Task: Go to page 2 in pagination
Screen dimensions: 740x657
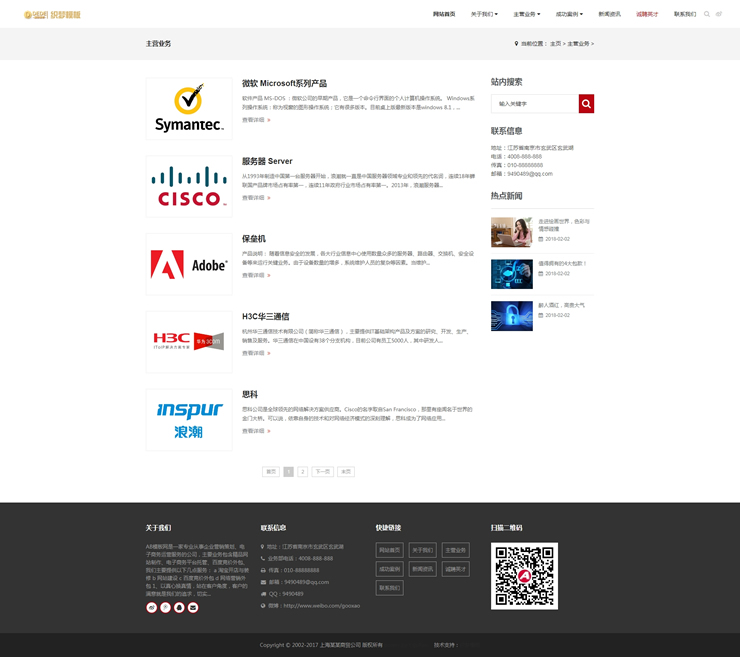Action: [x=303, y=471]
